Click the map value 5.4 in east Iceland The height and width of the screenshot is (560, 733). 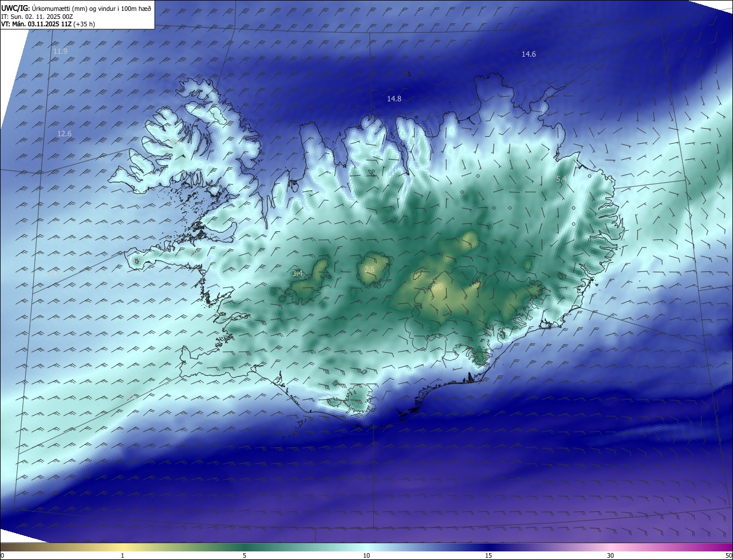(x=562, y=179)
